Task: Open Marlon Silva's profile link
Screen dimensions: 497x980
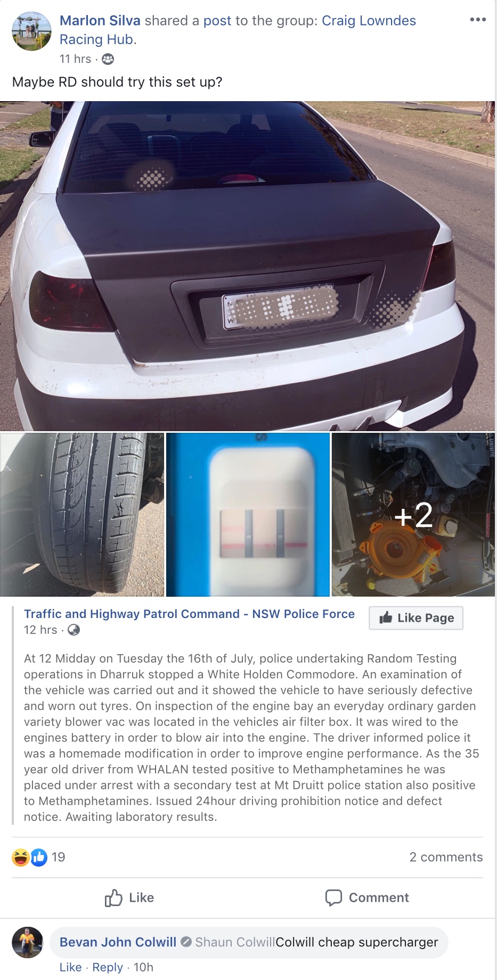Action: point(100,21)
